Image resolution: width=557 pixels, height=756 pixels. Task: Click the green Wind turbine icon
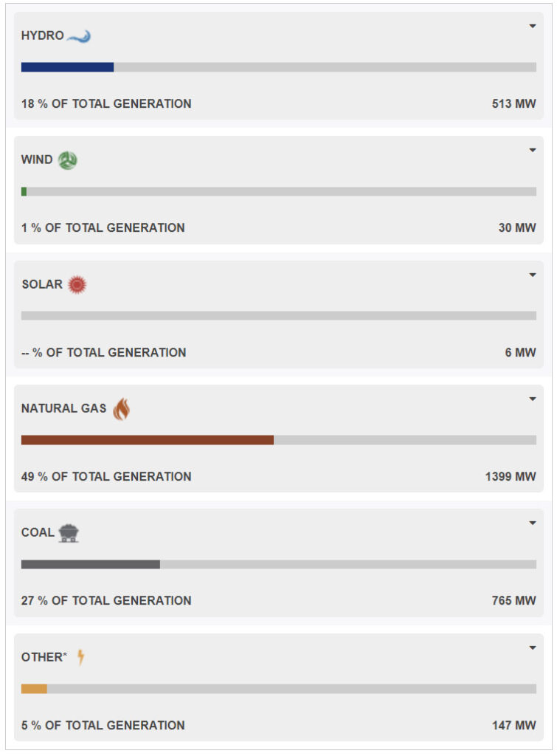coord(67,160)
